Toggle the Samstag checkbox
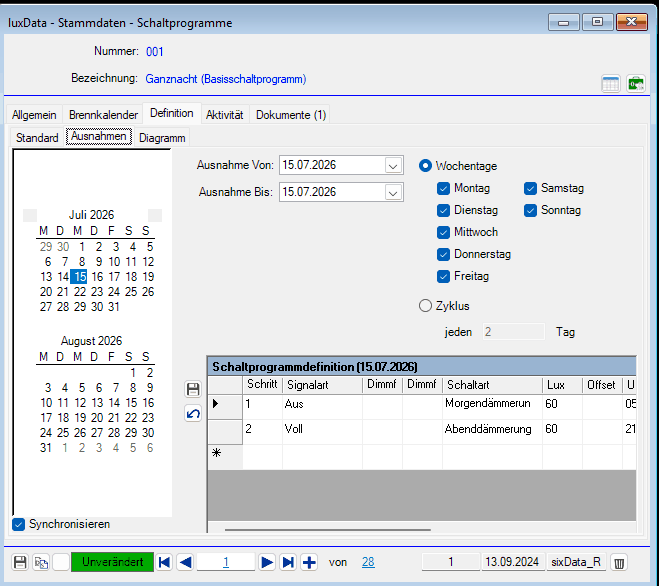The image size is (659, 586). (530, 188)
